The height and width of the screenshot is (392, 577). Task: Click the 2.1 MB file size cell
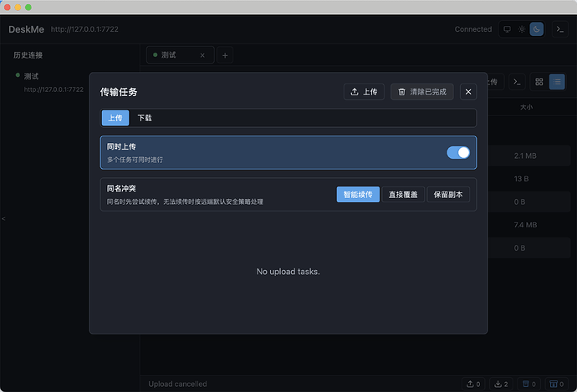525,155
